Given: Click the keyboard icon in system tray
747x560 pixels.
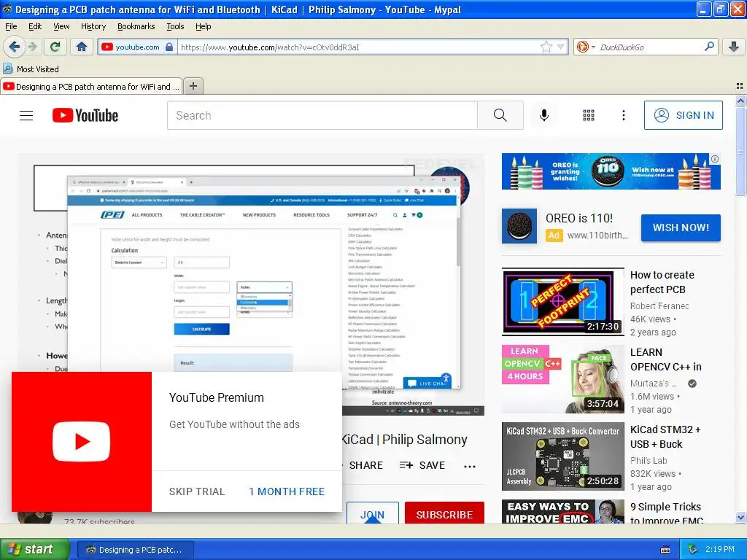Looking at the screenshot, I should click(665, 550).
